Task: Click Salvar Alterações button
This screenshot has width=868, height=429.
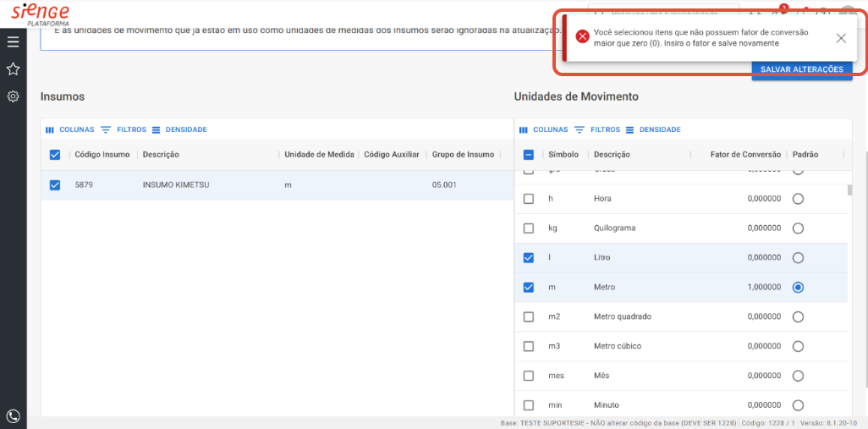Action: point(801,69)
